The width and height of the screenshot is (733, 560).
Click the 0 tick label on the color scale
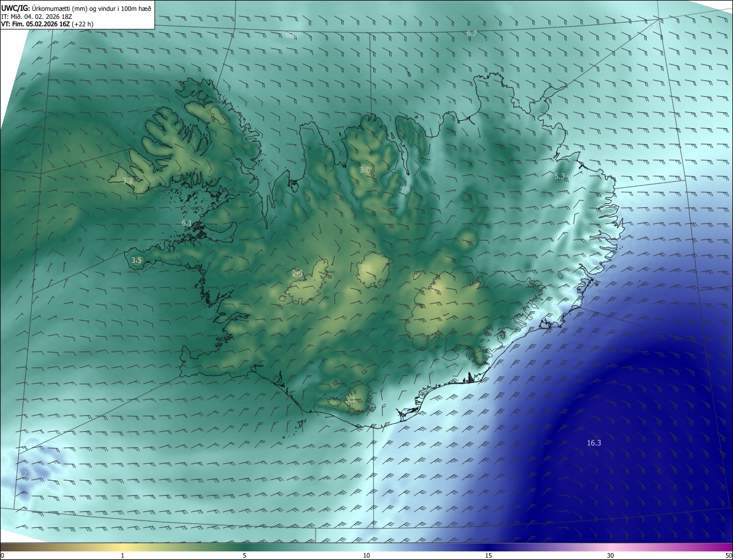pos(2,555)
